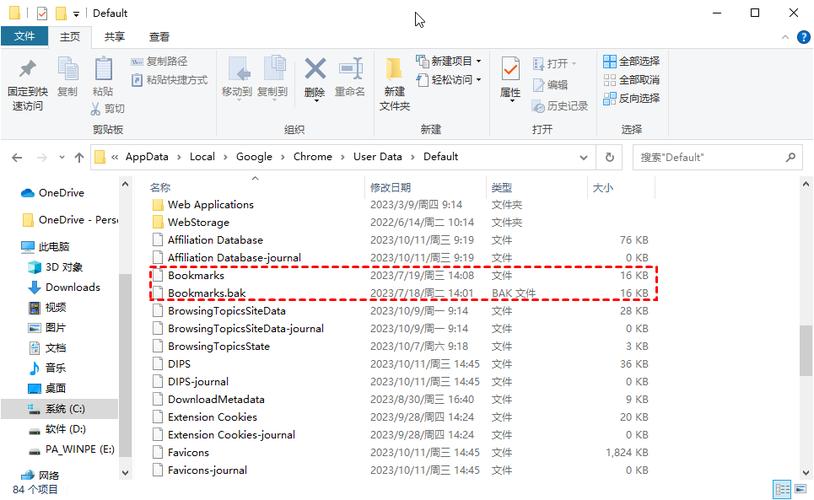Click AppData in the address path
This screenshot has height=500, width=814.
pos(147,157)
